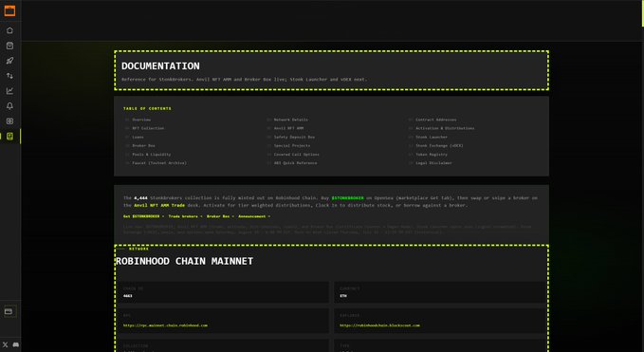The image size is (644, 352).
Task: Jump to ABI Quick Reference section
Action: click(x=295, y=162)
